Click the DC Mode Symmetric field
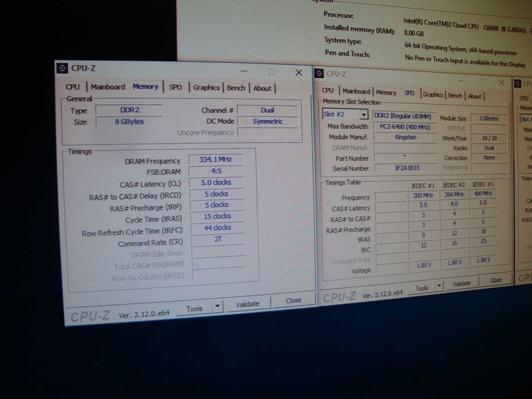The height and width of the screenshot is (399, 532). (267, 121)
